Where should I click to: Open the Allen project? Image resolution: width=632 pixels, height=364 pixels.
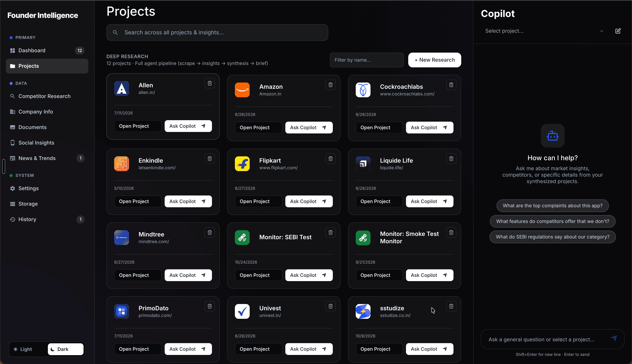pos(138,126)
